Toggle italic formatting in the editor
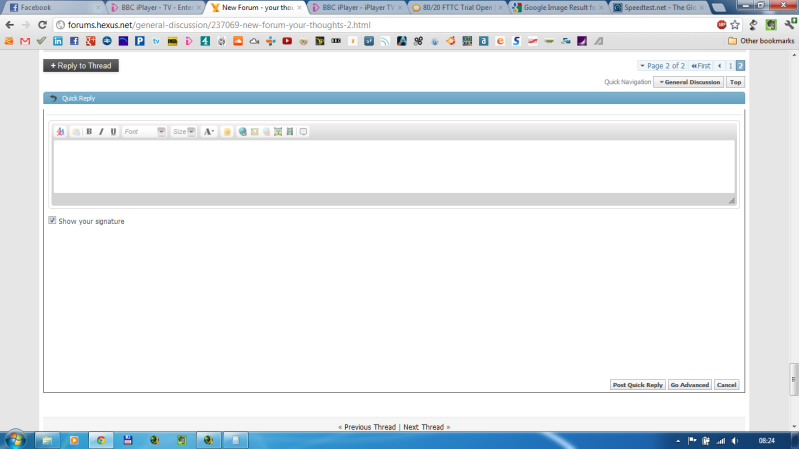This screenshot has height=449, width=799. tap(101, 132)
